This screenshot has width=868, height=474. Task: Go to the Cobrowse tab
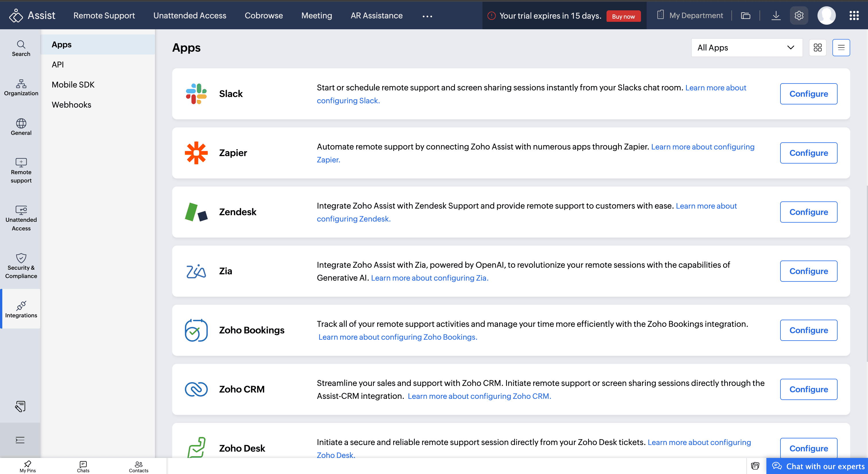click(263, 15)
